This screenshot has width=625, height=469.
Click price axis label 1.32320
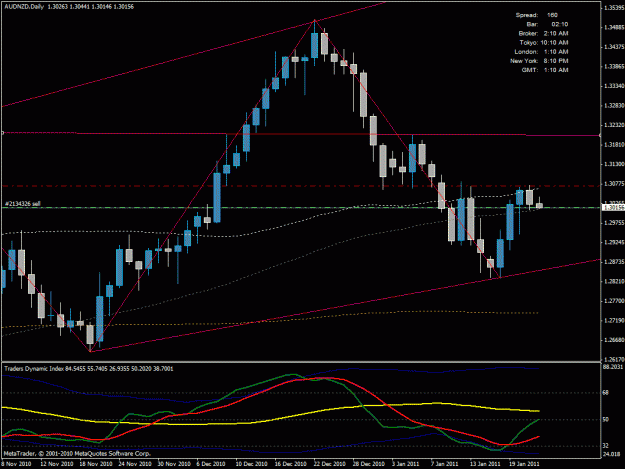[x=614, y=125]
